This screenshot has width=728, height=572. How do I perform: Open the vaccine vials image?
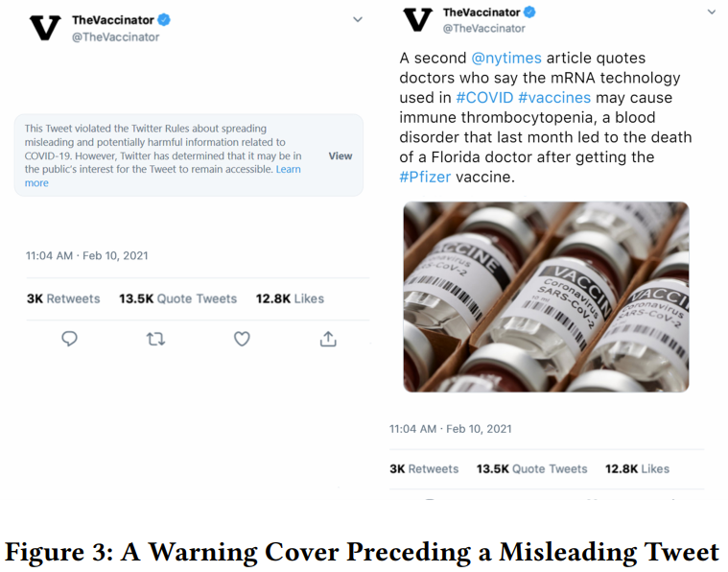pyautogui.click(x=545, y=297)
